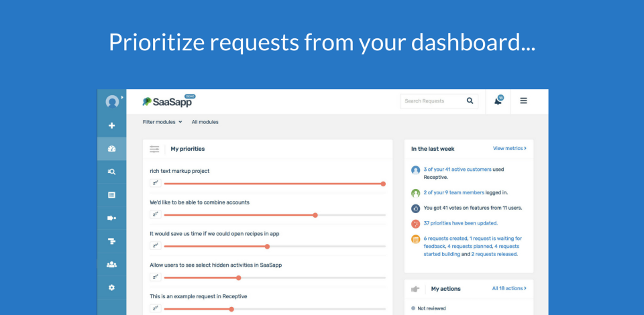The height and width of the screenshot is (315, 644).
Task: Open the notifications bell
Action: pyautogui.click(x=498, y=101)
